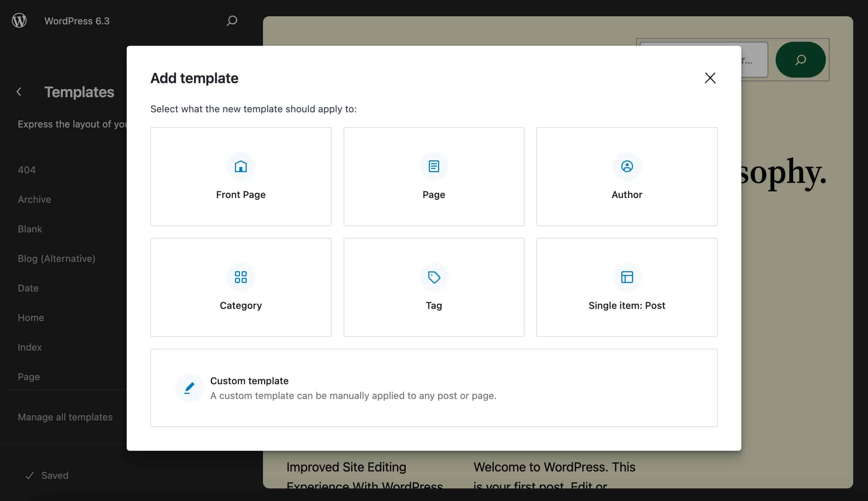Select the Date template from sidebar
This screenshot has width=868, height=501.
click(x=28, y=288)
